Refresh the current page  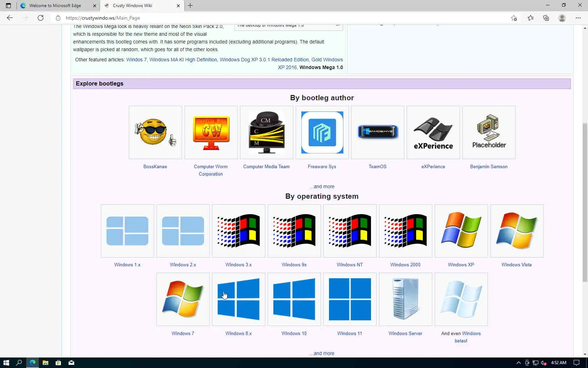41,18
